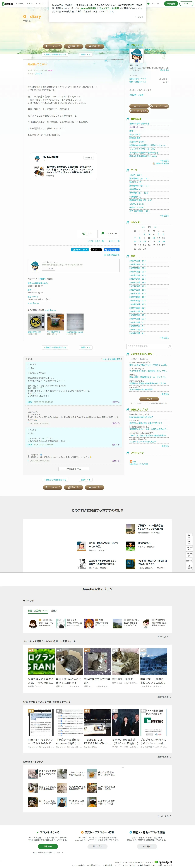Open 画像一覧を見る icon link in sidebar
195x868 pixels.
(x=161, y=163)
